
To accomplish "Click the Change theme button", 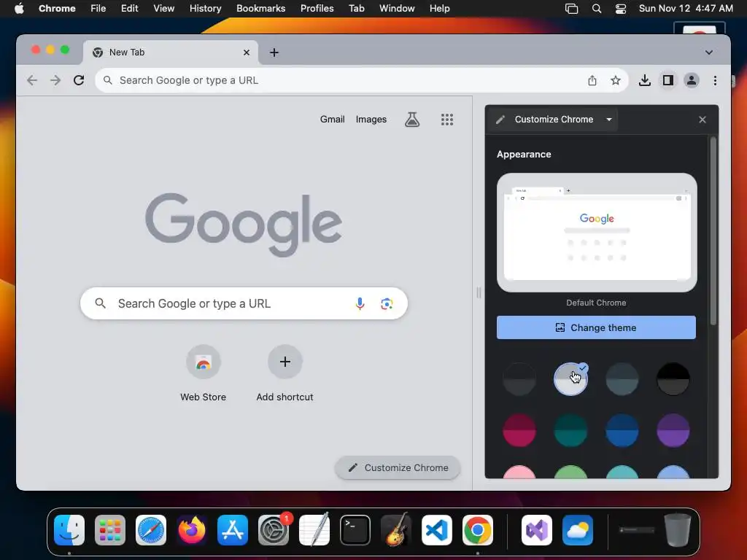I will click(596, 327).
